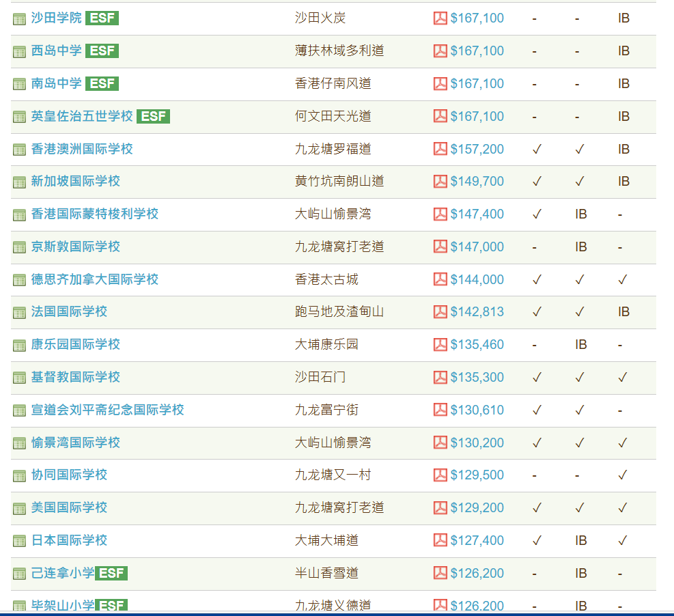Open the $167,100 fee link for 南岛中学
This screenshot has height=616, width=674.
[477, 83]
